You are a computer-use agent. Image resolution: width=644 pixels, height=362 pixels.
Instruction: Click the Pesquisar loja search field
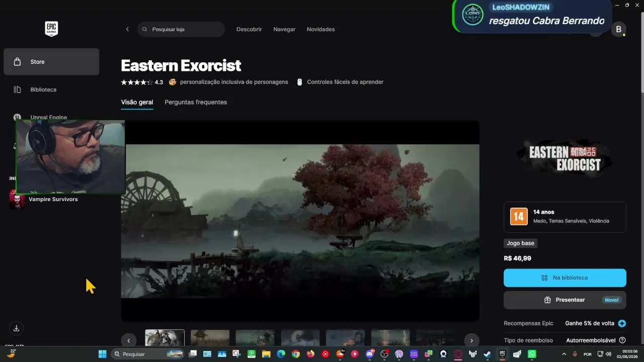(x=181, y=29)
